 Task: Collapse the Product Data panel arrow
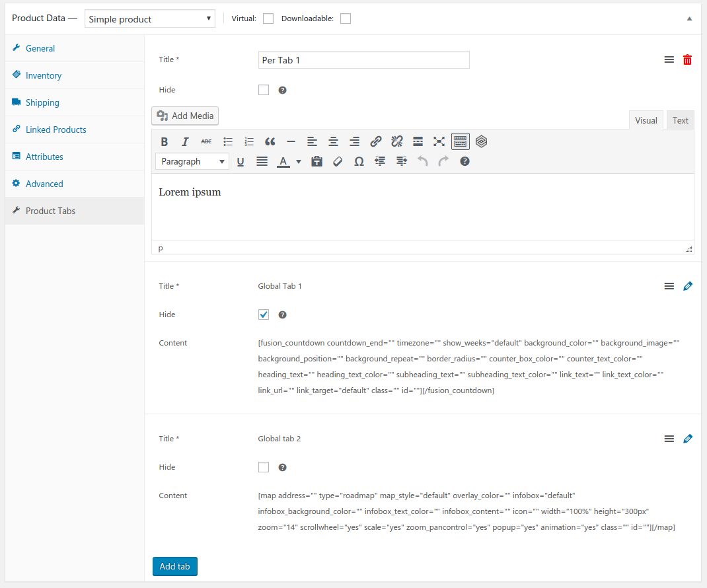point(689,19)
